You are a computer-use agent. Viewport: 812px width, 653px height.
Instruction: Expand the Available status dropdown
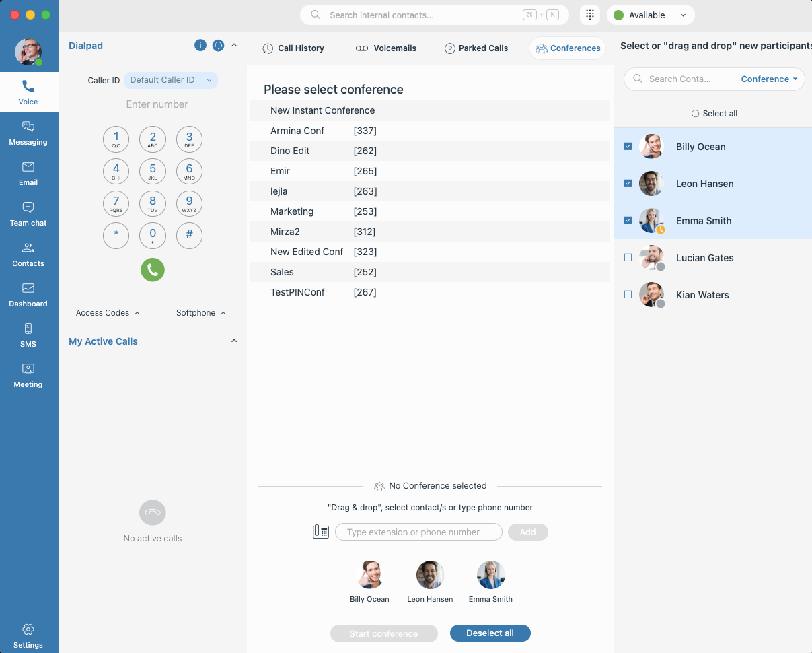tap(650, 15)
